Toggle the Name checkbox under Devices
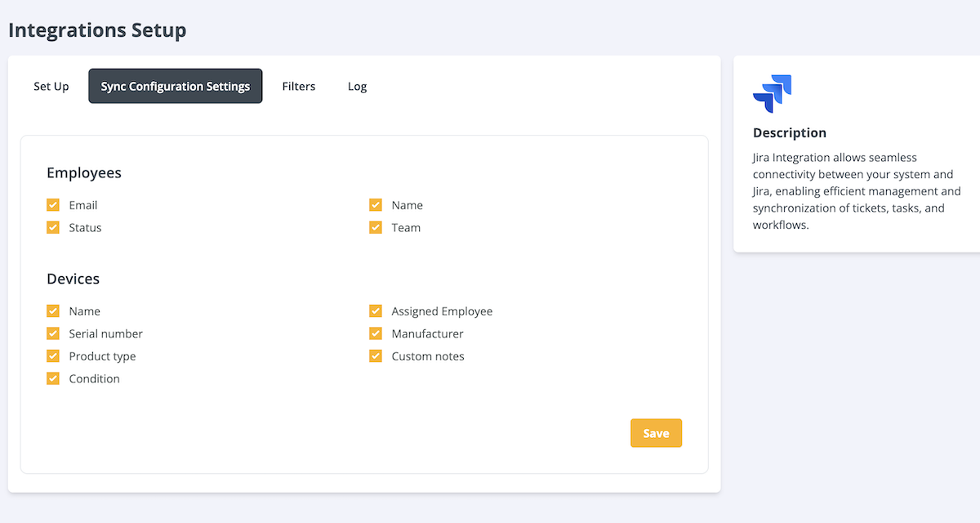Screen dimensions: 980x523 click(x=53, y=311)
